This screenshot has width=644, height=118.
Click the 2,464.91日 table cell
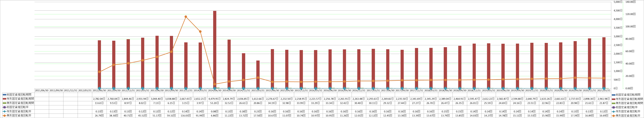point(460,99)
